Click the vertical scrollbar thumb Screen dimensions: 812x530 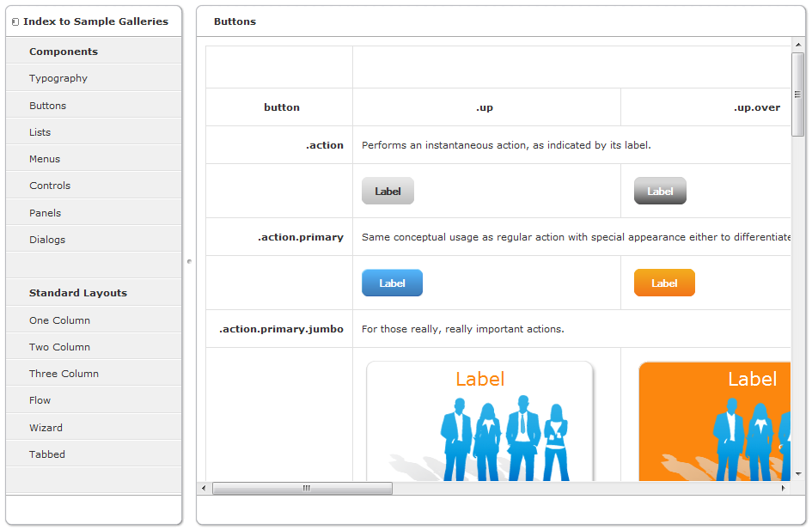[x=798, y=94]
